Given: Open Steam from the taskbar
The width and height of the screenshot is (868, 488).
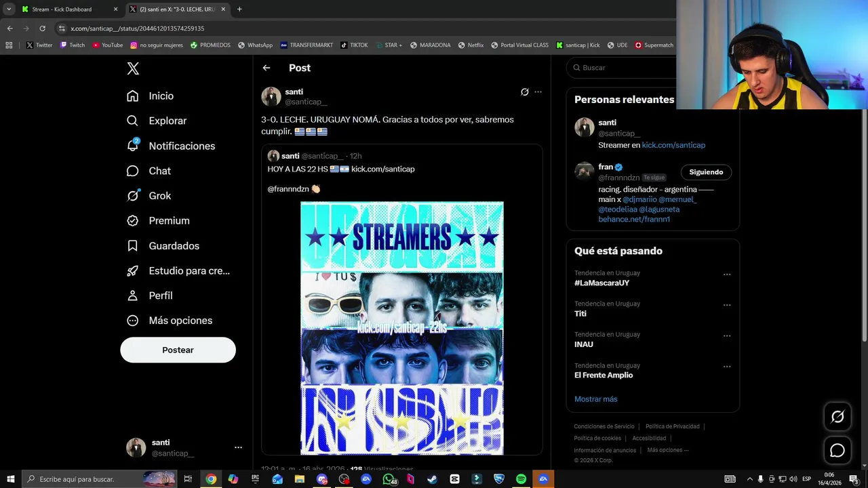Looking at the screenshot, I should point(432,479).
